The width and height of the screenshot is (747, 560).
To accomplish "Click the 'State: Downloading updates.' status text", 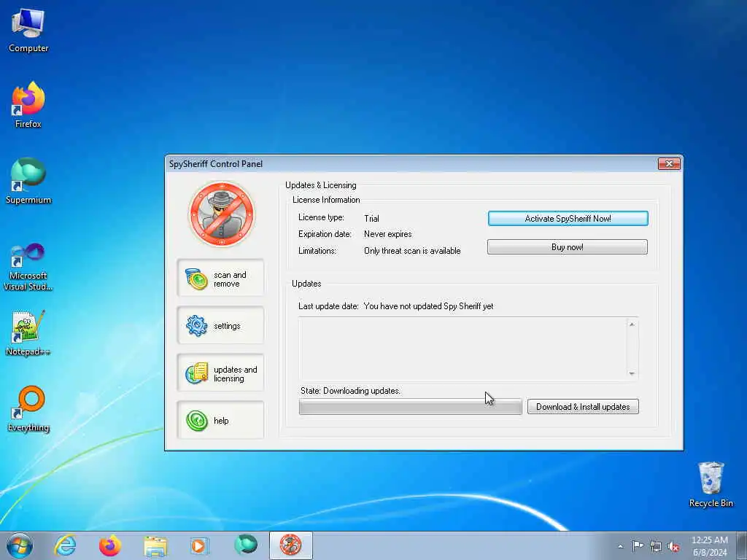I will pos(351,391).
